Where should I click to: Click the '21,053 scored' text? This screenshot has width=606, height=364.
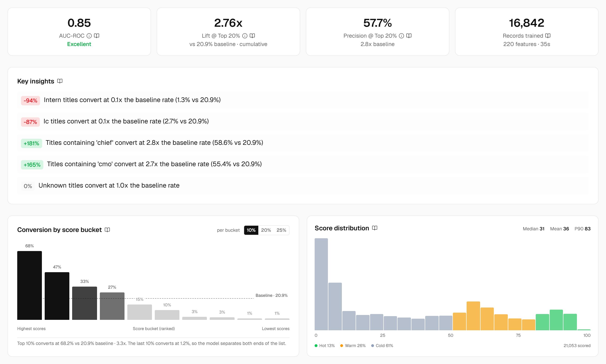(577, 346)
